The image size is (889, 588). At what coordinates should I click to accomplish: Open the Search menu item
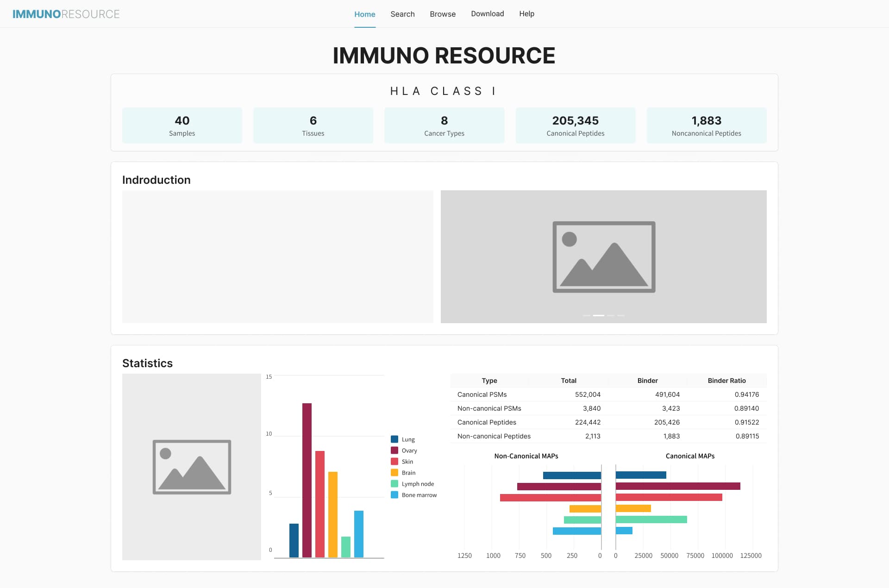402,14
